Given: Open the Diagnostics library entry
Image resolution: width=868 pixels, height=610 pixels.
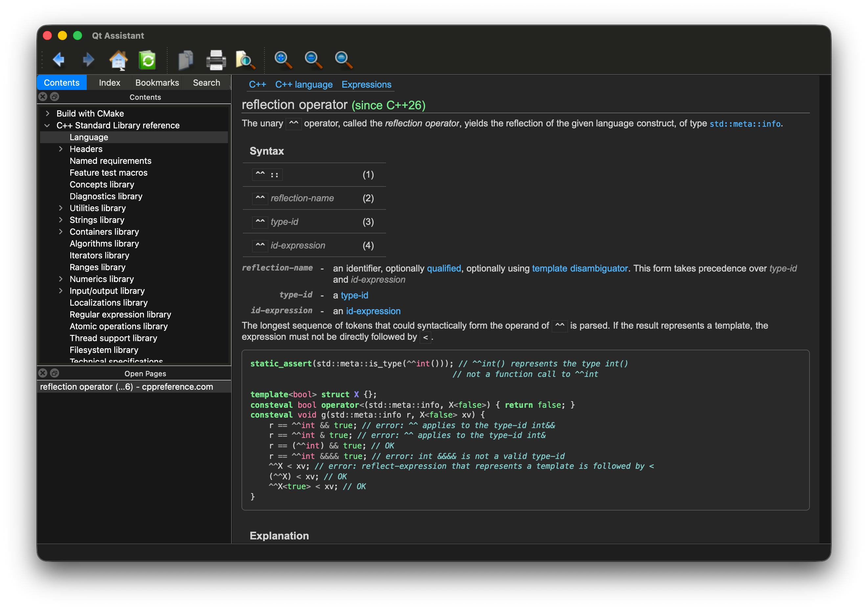Looking at the screenshot, I should pyautogui.click(x=106, y=196).
